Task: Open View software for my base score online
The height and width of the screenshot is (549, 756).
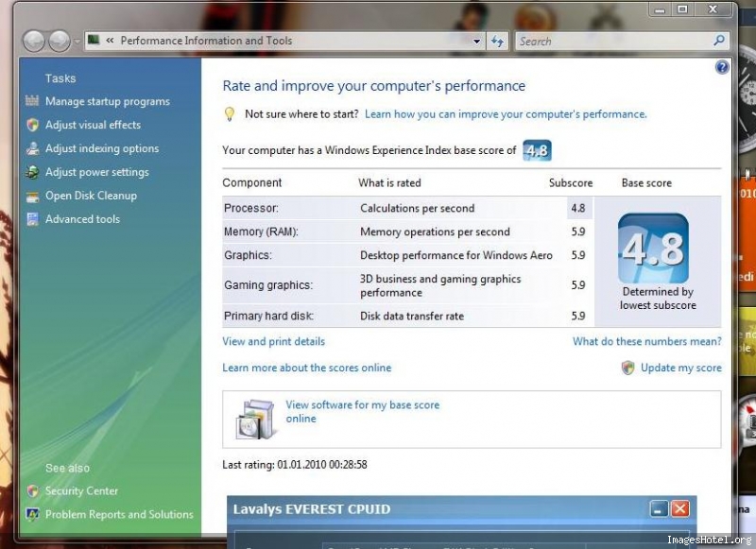Action: tap(363, 412)
